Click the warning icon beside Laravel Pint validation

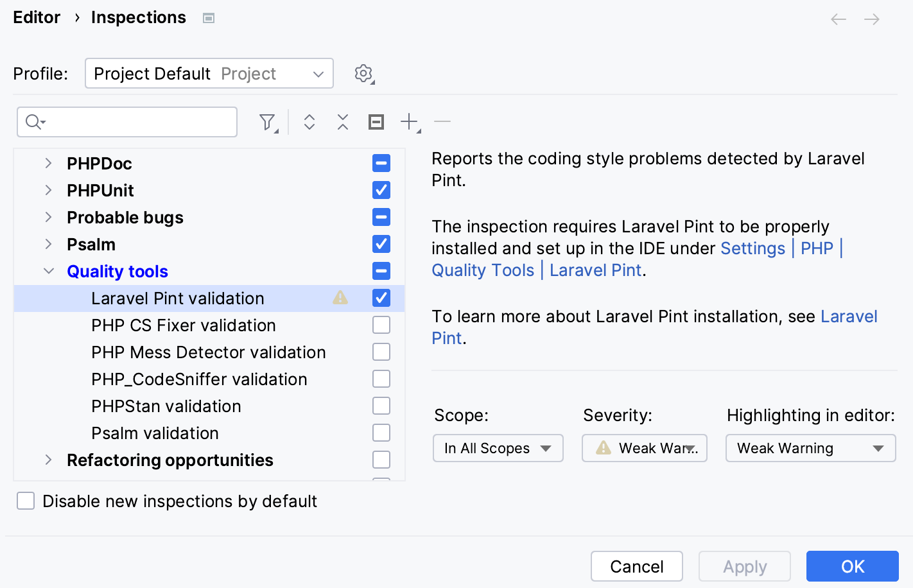click(x=340, y=298)
